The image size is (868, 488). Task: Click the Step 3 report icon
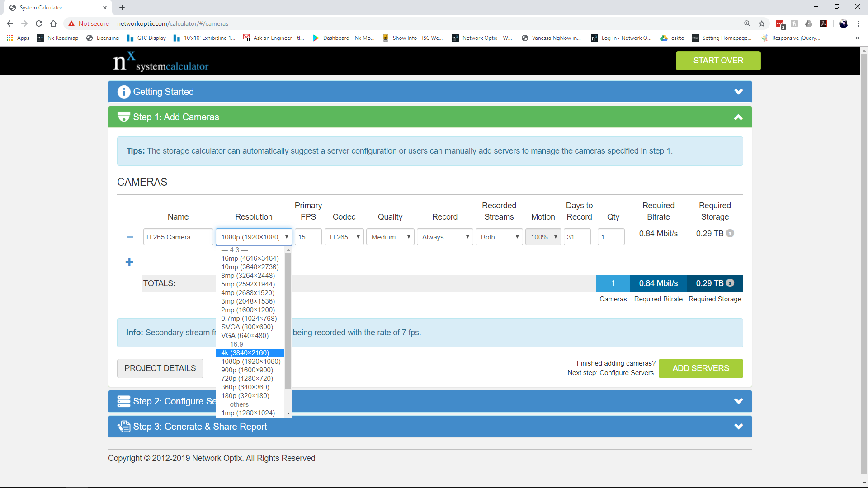[x=123, y=427]
